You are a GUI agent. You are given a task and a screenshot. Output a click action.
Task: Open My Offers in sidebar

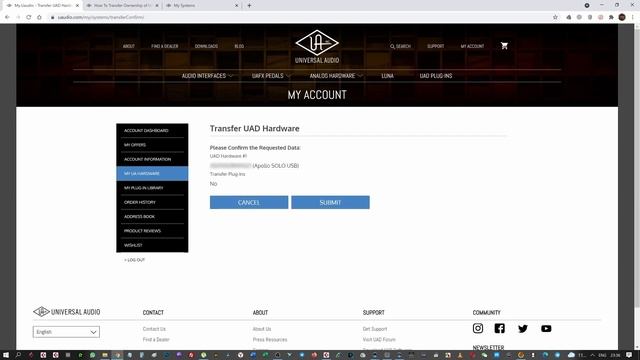(152, 145)
